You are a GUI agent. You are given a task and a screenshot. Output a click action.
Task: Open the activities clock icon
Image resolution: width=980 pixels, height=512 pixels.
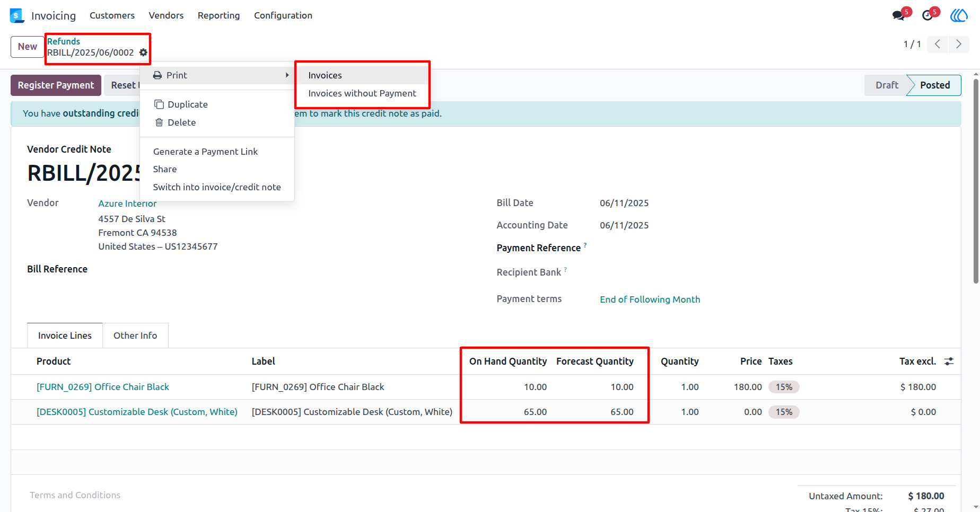pyautogui.click(x=927, y=15)
